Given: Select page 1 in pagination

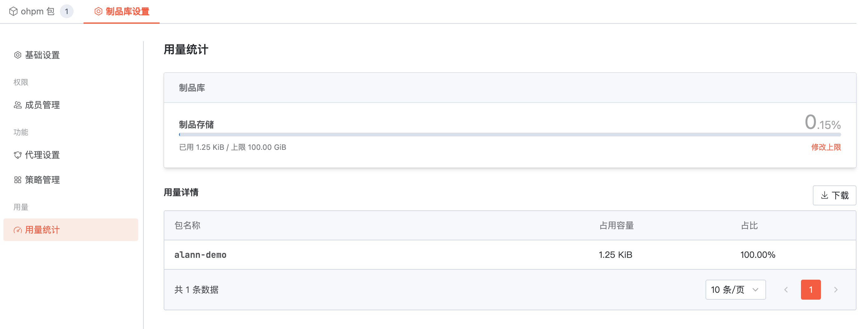Looking at the screenshot, I should point(810,290).
